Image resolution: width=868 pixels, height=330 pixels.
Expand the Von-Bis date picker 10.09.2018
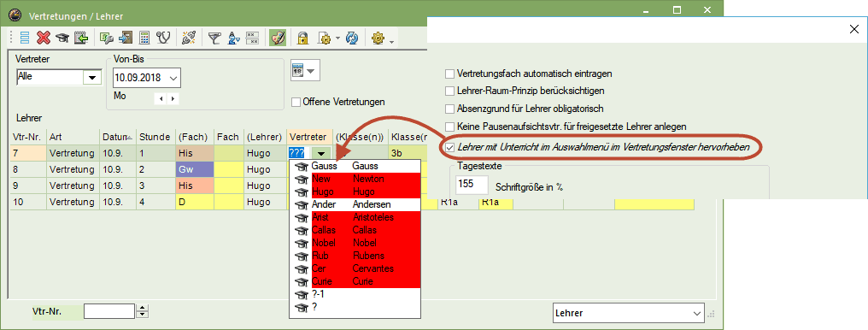(x=173, y=78)
